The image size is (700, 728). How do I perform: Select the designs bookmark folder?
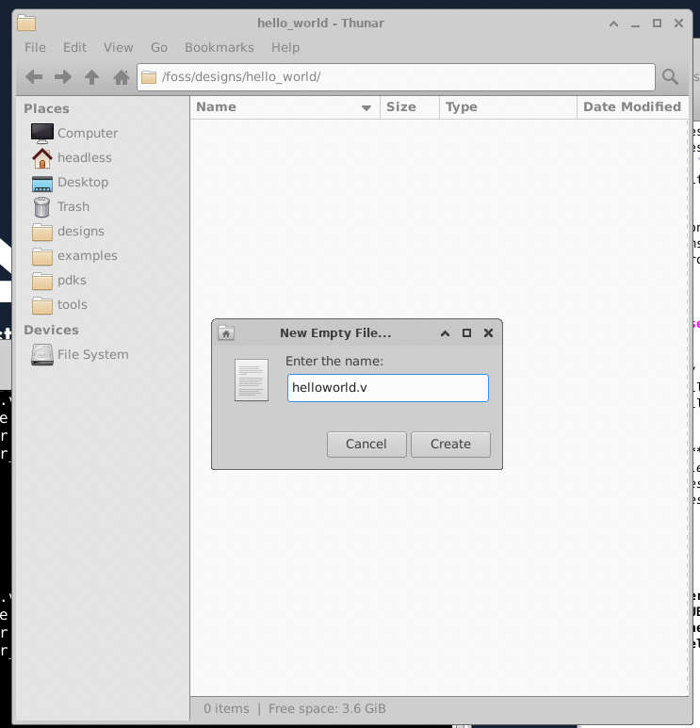(x=80, y=231)
